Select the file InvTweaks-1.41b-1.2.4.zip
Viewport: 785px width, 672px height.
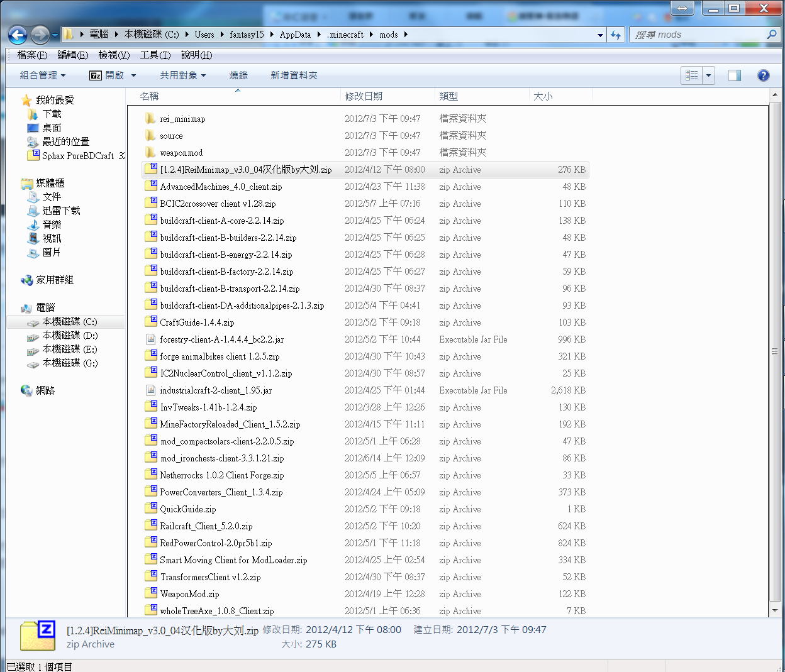[208, 407]
